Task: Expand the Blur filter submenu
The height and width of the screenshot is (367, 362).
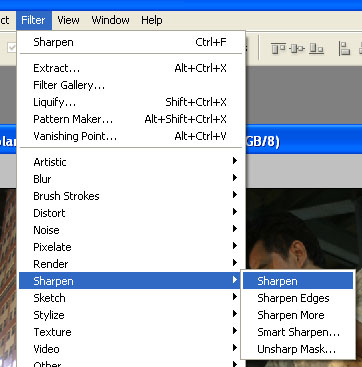Action: (131, 179)
